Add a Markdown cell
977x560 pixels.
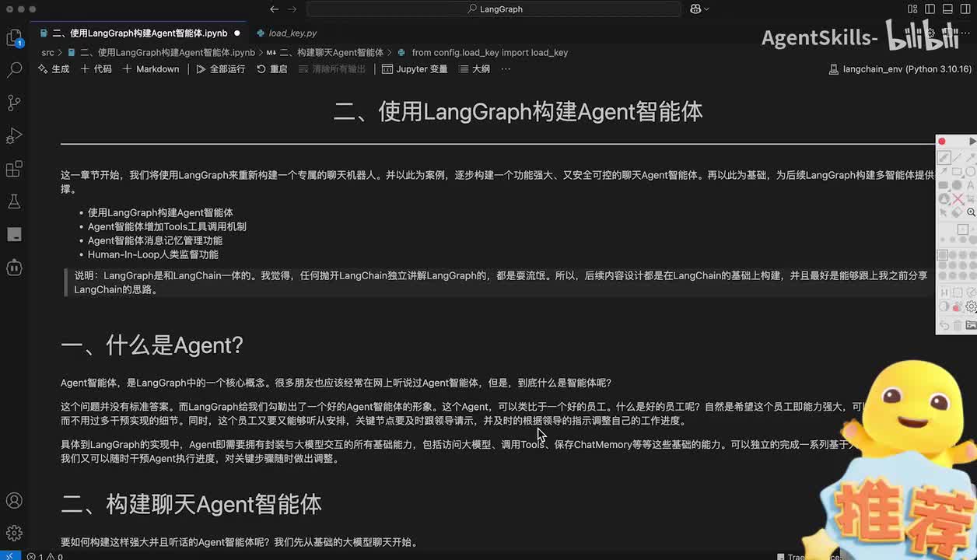tap(150, 69)
